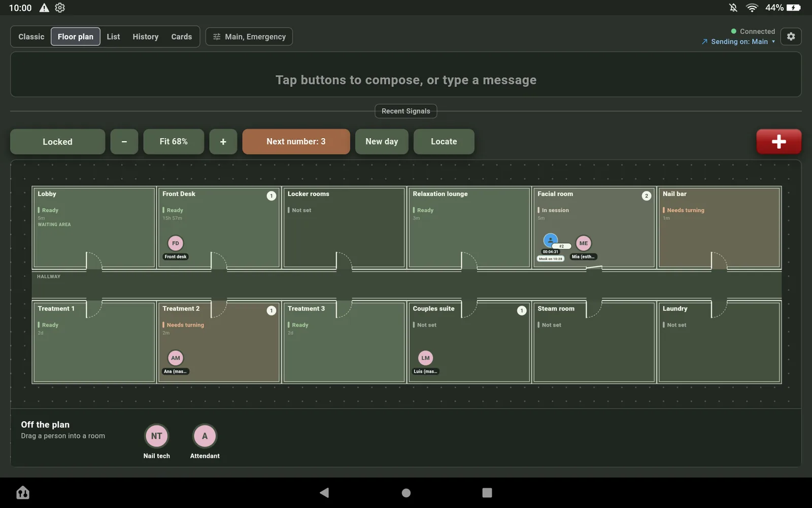Click the Locate button

point(444,142)
